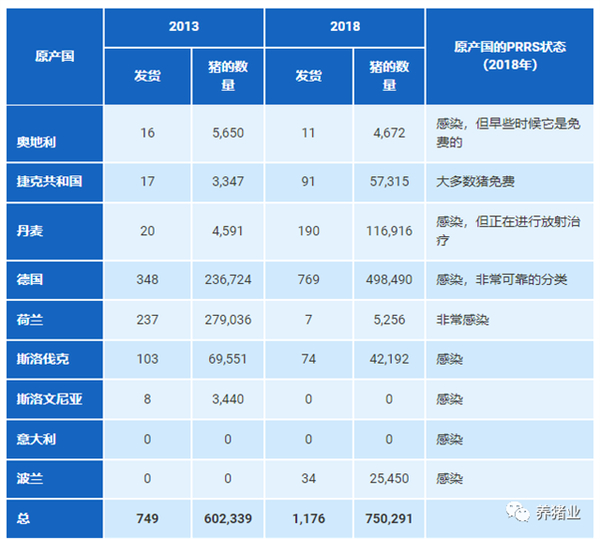Viewport: 600px width, 539px height.
Task: Click the value 190 in Denmark row
Action: pos(308,231)
